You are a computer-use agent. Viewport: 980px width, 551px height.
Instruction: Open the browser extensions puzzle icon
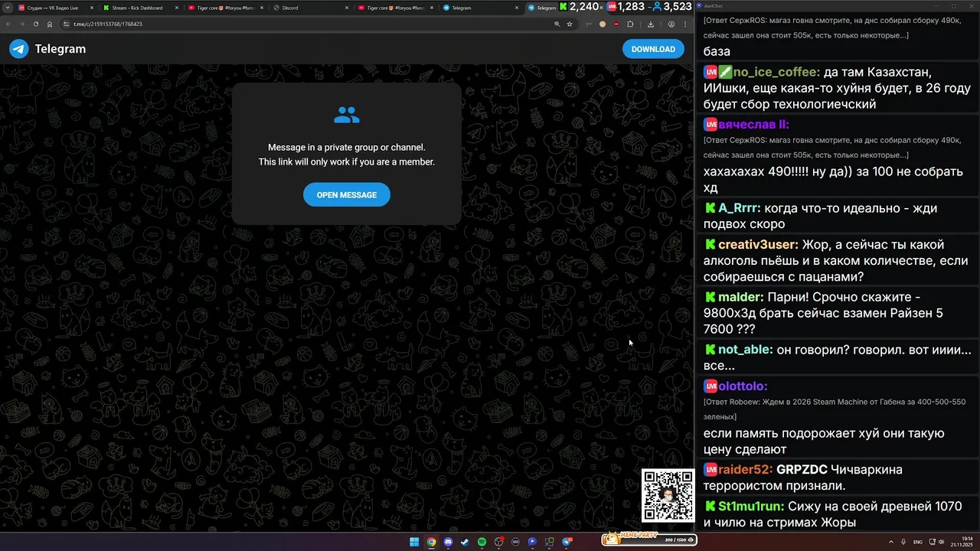[x=630, y=24]
